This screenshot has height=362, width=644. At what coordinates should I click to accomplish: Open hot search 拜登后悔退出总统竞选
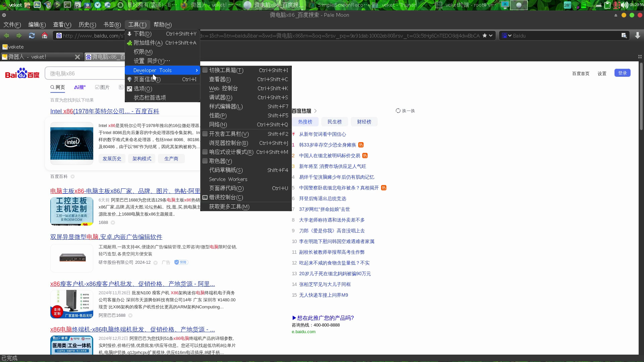[x=322, y=198]
